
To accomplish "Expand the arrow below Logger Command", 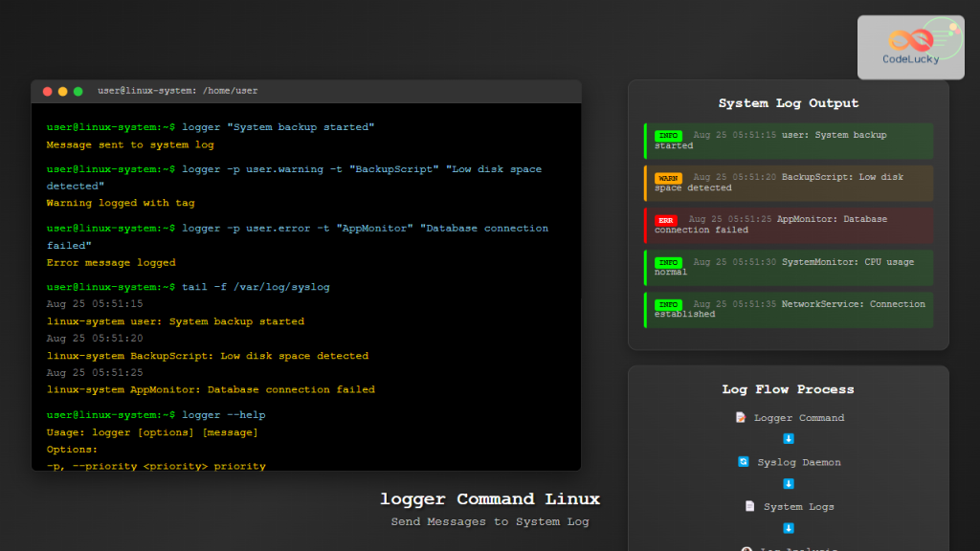I will 788,439.
